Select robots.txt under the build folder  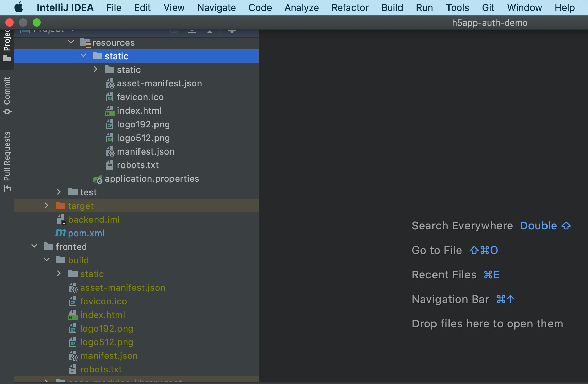tap(101, 369)
